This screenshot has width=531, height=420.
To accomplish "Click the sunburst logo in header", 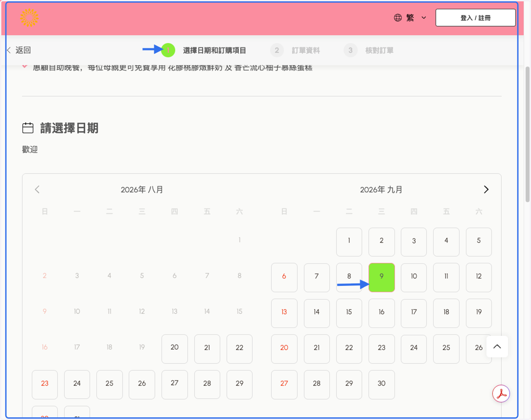I will [29, 18].
